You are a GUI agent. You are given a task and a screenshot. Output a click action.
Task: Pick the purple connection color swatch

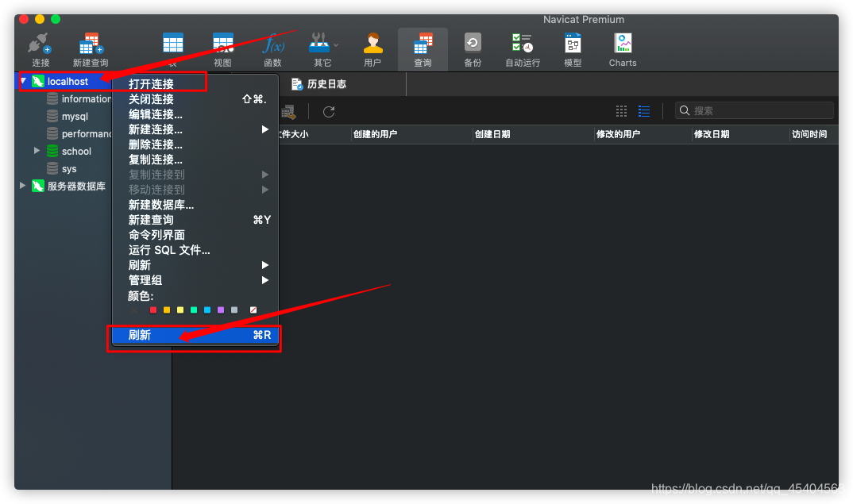coord(221,310)
